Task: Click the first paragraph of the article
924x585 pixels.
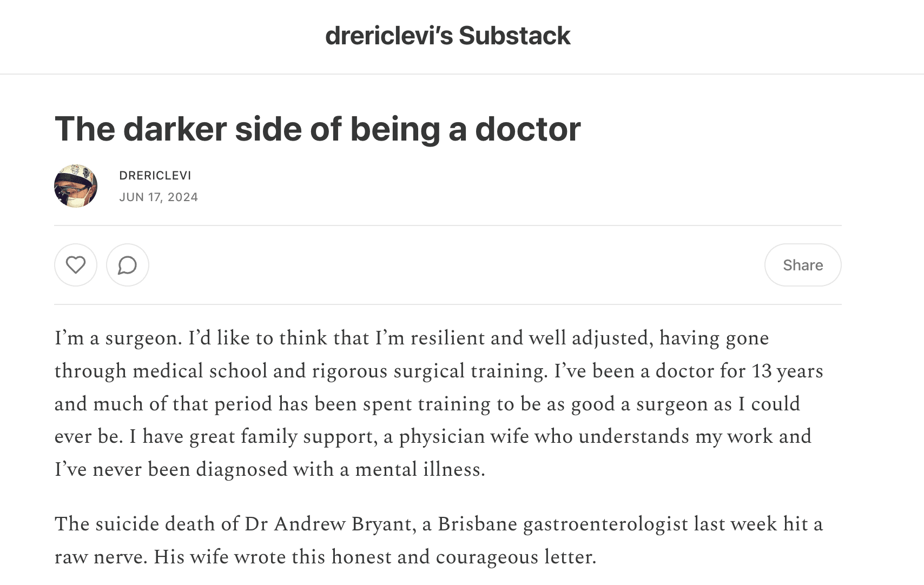Action: (433, 403)
